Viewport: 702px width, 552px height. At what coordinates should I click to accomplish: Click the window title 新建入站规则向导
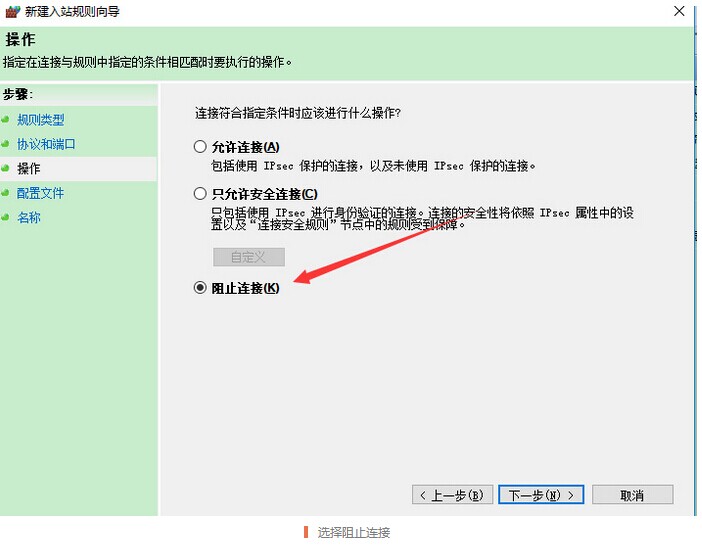pos(72,11)
